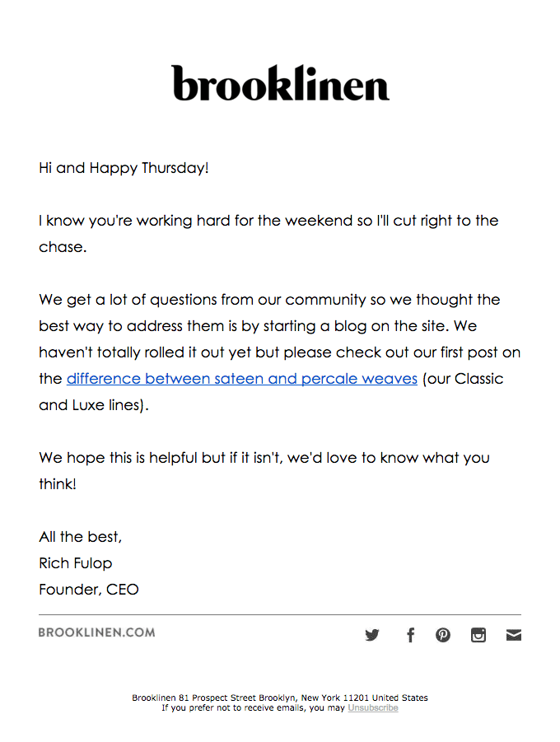
Task: Click the 'Founder, CEO' title line
Action: pyautogui.click(x=88, y=589)
